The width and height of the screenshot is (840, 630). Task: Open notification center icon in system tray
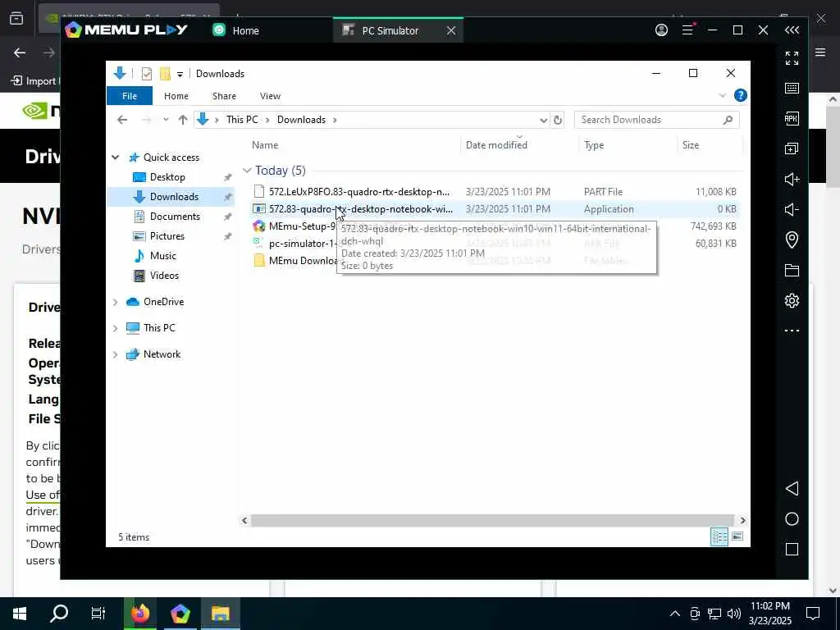point(813,614)
